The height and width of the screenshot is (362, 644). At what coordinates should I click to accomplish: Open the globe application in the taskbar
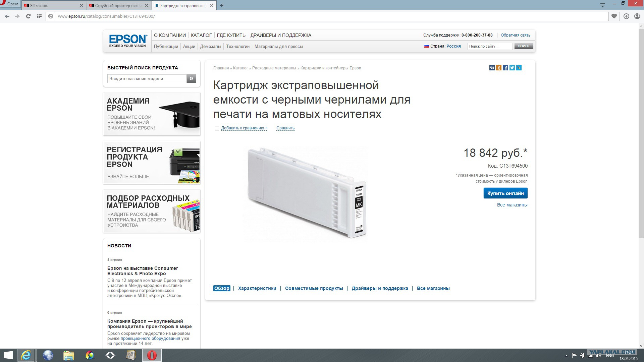coord(48,355)
